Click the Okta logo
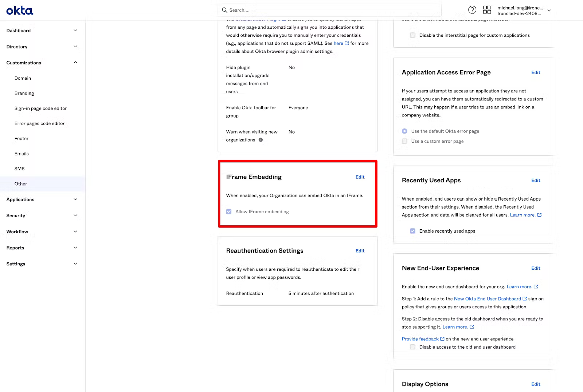 (20, 11)
